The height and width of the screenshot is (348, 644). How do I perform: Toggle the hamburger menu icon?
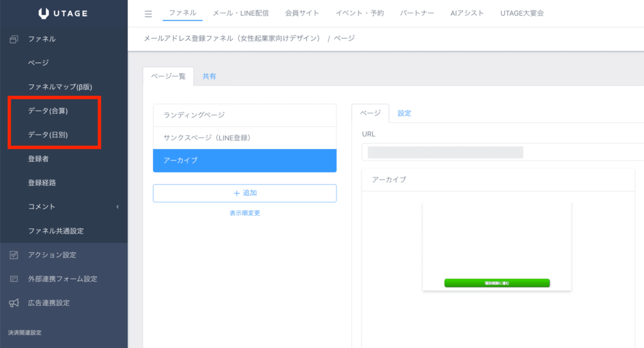[148, 14]
